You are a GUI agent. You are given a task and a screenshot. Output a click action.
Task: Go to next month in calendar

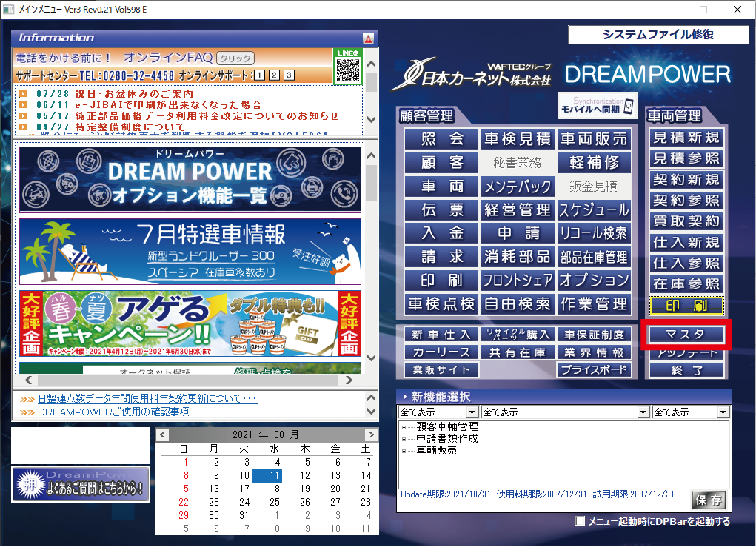pos(371,434)
